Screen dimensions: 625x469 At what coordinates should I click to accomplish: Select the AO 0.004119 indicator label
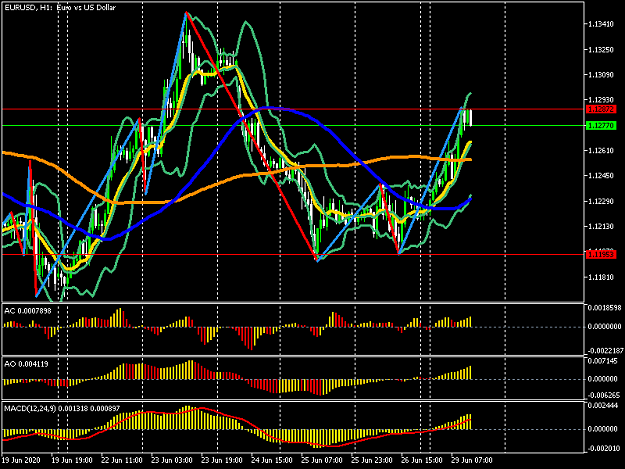26,364
